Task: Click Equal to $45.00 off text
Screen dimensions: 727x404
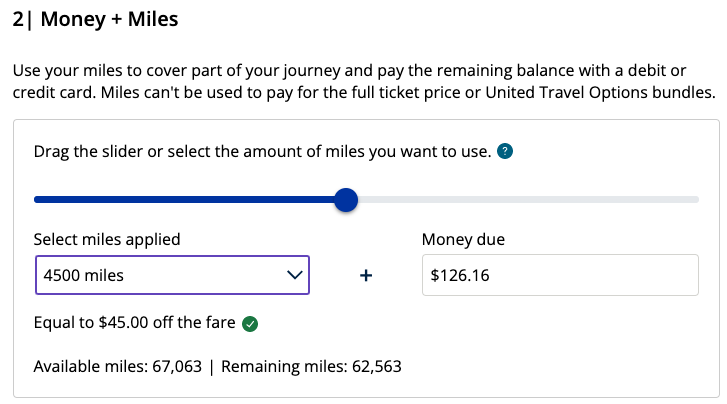Action: click(134, 323)
